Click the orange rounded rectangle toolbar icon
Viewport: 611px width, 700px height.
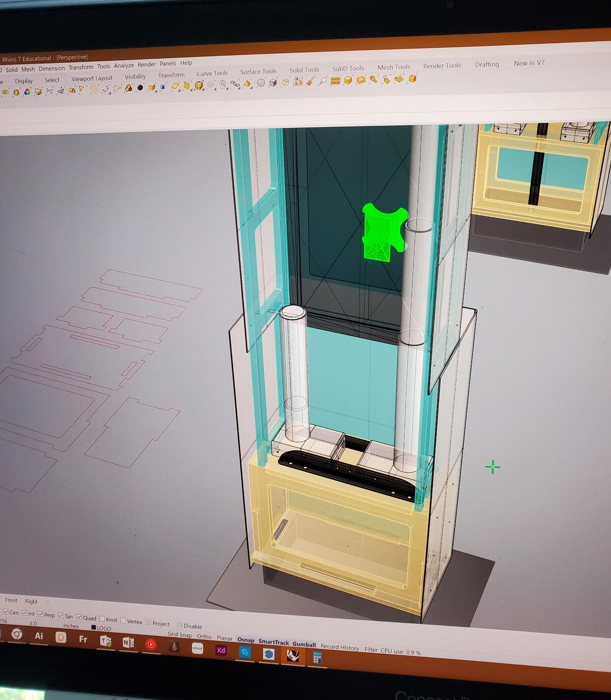[361, 80]
